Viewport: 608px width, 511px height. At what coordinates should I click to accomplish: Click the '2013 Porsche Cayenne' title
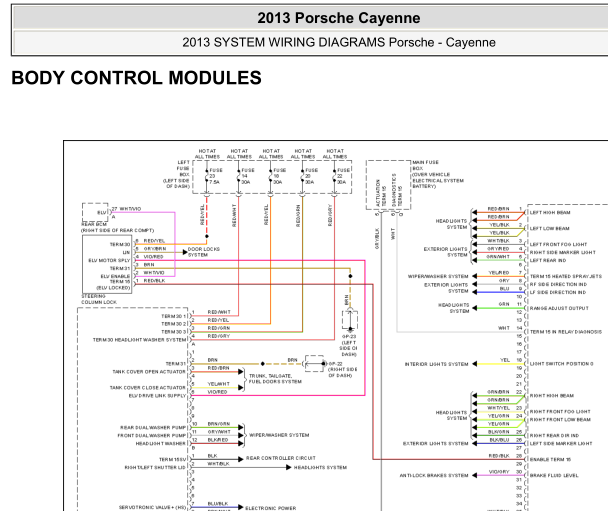[x=339, y=18]
